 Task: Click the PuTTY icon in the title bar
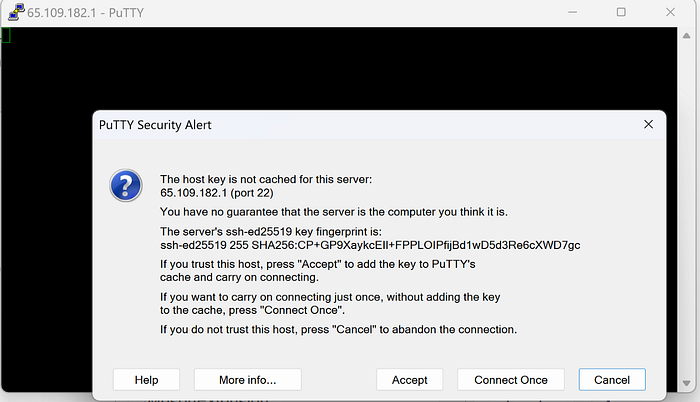pyautogui.click(x=13, y=12)
